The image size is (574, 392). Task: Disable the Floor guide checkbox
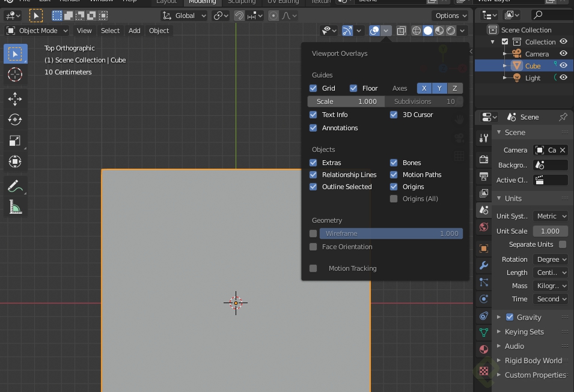click(355, 88)
